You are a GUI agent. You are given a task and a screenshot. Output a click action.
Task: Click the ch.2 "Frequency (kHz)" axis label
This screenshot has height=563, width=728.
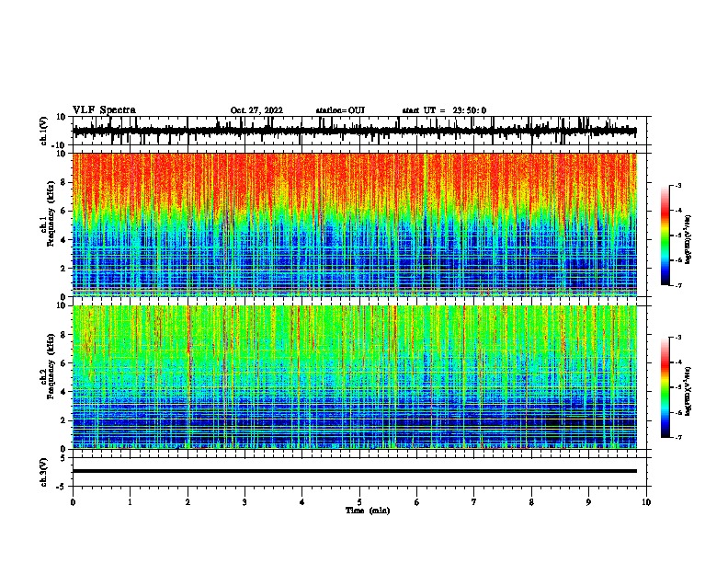click(51, 366)
